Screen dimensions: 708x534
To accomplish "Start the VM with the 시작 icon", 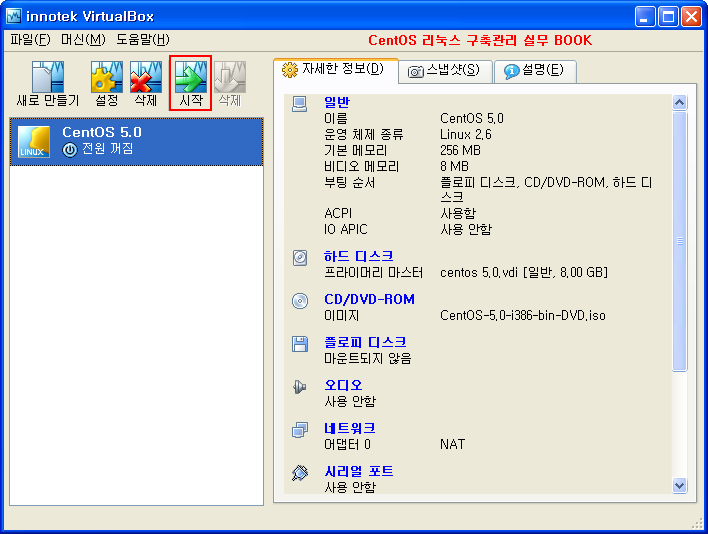I will coord(190,78).
